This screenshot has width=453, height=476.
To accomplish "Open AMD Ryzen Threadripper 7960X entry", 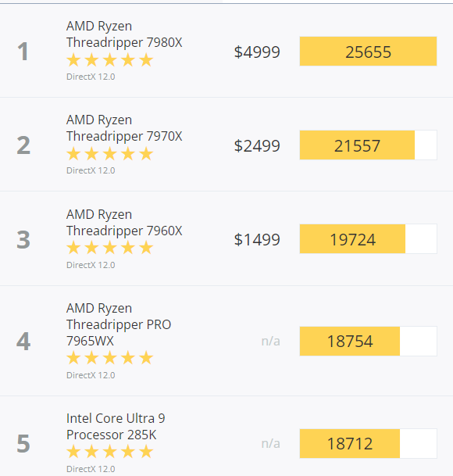I will coord(124,223).
